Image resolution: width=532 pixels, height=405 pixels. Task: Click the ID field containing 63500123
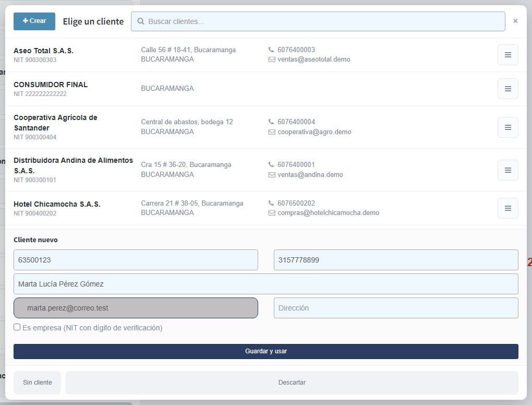pos(136,260)
